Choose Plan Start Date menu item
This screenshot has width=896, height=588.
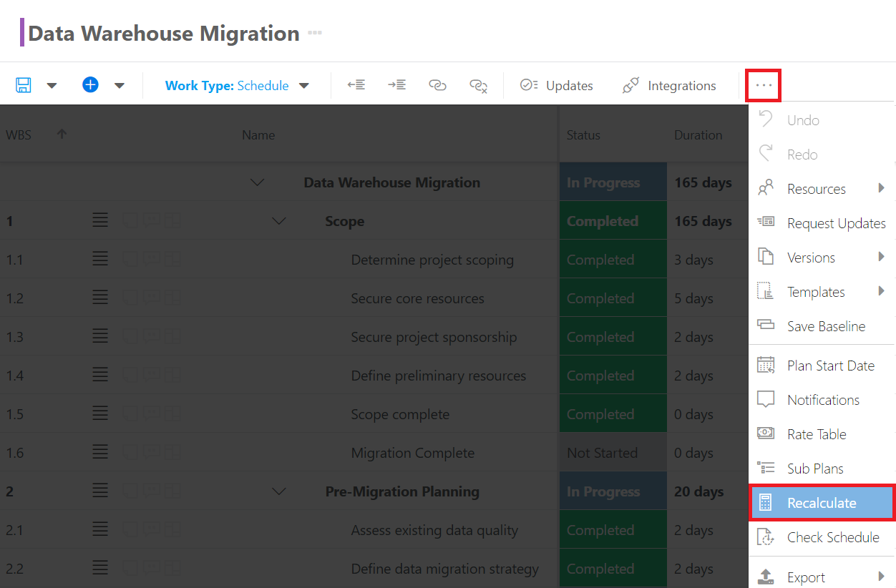coord(822,366)
